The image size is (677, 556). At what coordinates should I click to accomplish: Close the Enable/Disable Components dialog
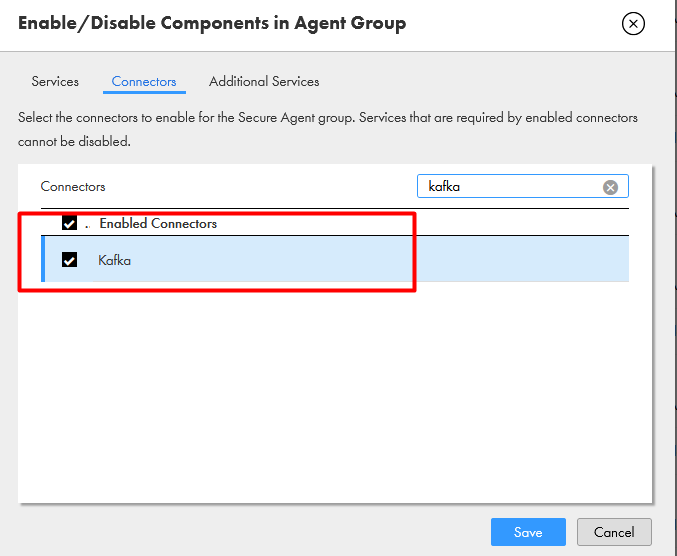click(633, 23)
